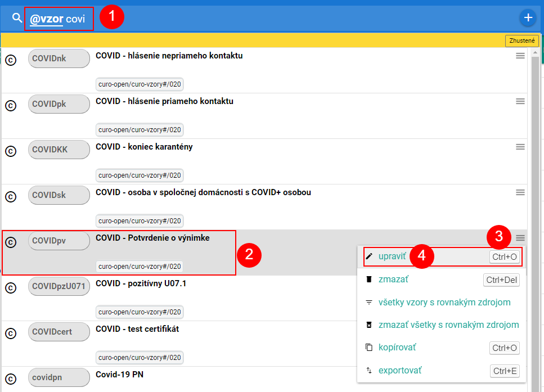544x392 pixels.
Task: Click the title COVID - hlásenie nepriameho kontaktu
Action: (x=169, y=56)
